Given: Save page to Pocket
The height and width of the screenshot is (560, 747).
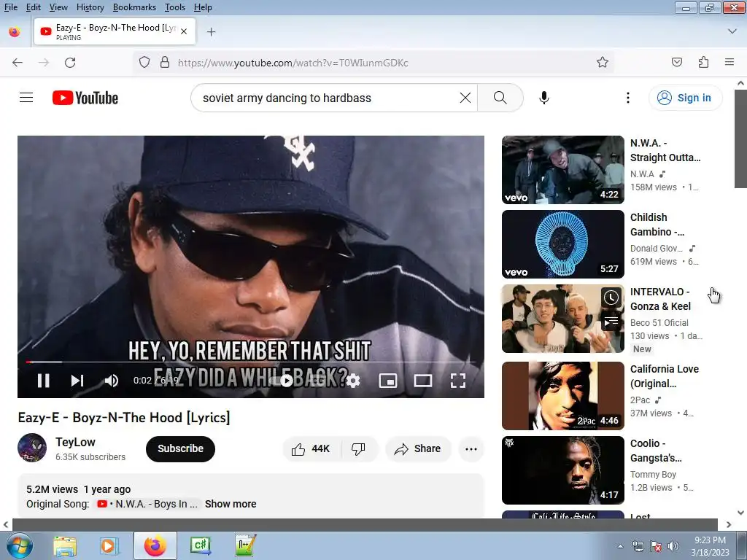Looking at the screenshot, I should [676, 63].
